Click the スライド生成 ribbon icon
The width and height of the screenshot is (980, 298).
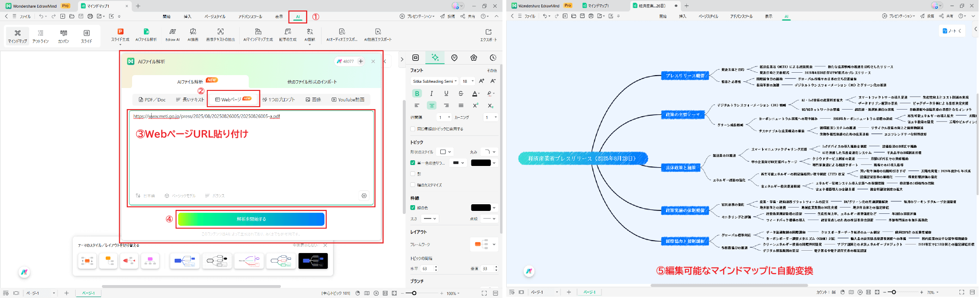(120, 34)
